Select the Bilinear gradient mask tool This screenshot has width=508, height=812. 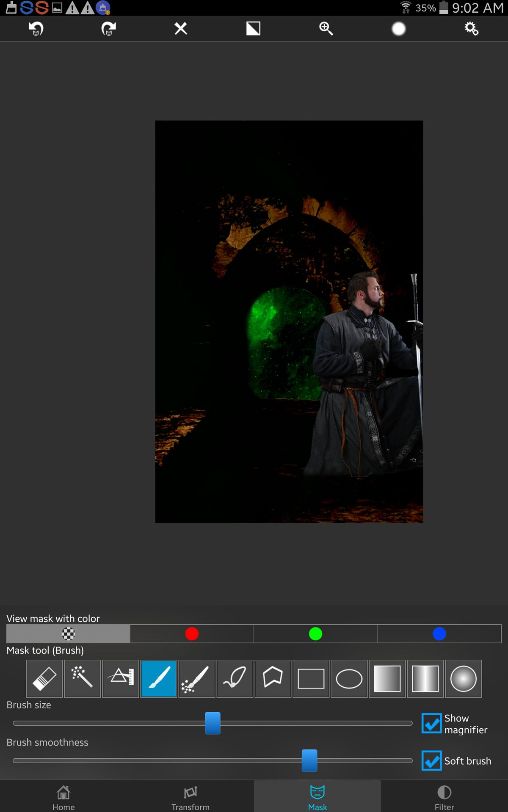(x=425, y=679)
